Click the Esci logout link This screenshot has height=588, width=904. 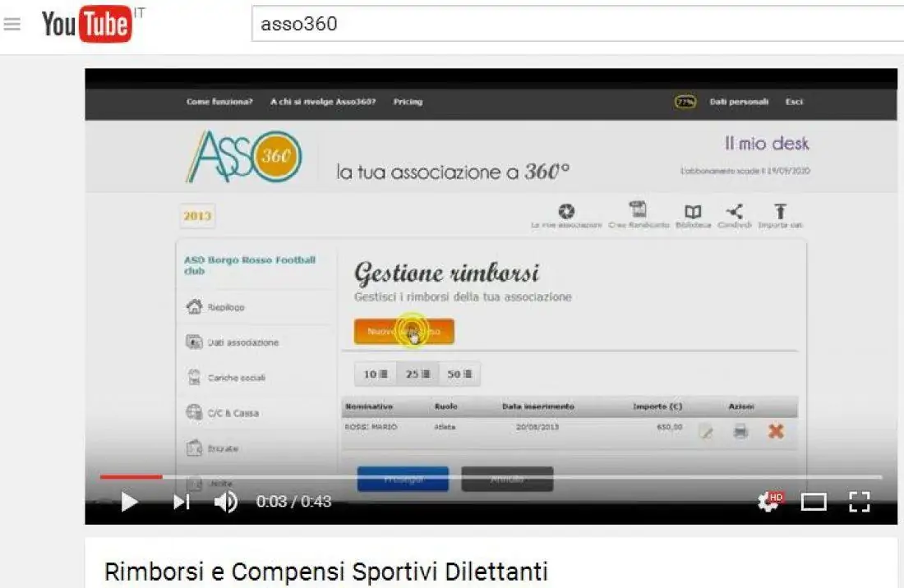tap(794, 102)
